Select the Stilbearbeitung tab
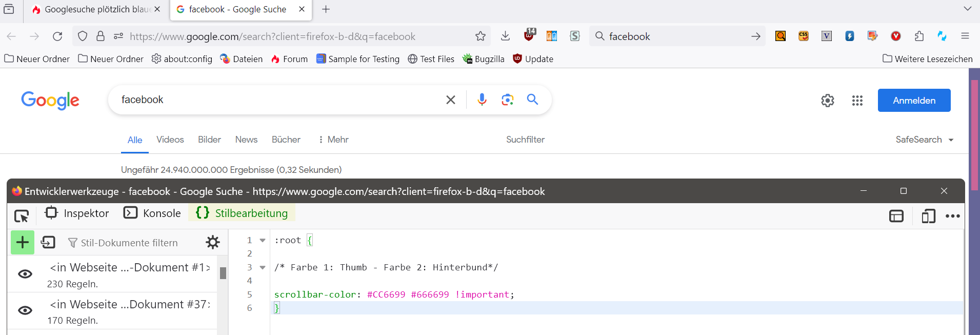 [242, 213]
